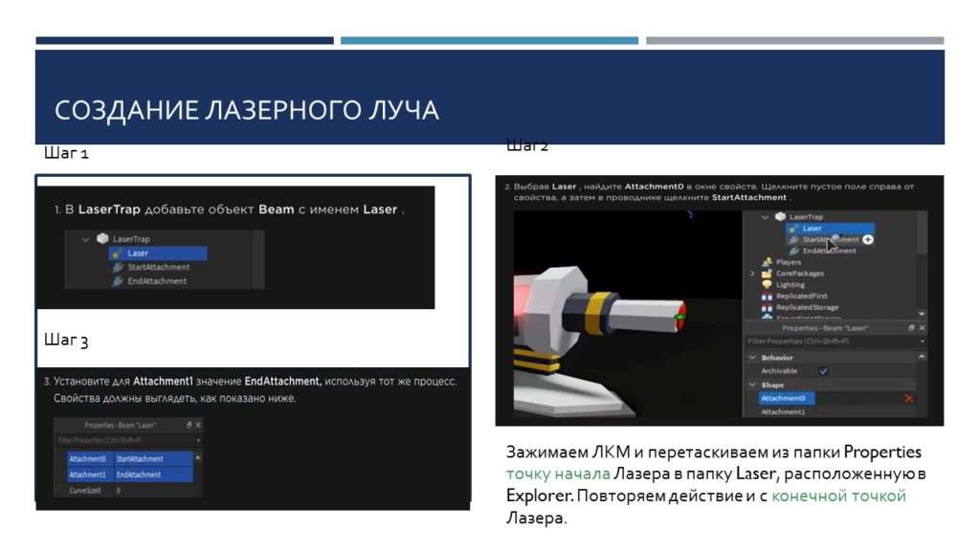Click the EndAttachment value cell in Step 3
The width and height of the screenshot is (980, 551).
pyautogui.click(x=154, y=474)
